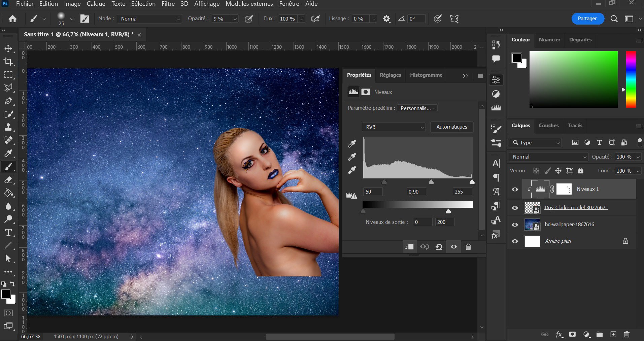
Task: Open the Calque menu
Action: [96, 4]
